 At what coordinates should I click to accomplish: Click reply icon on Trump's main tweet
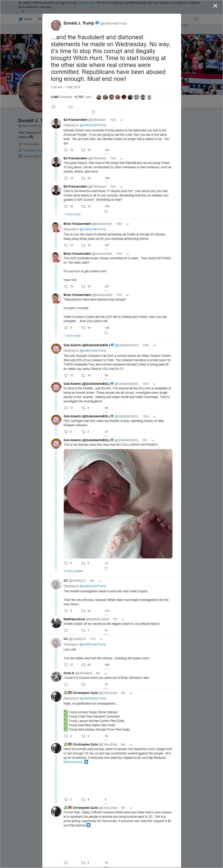[53, 107]
